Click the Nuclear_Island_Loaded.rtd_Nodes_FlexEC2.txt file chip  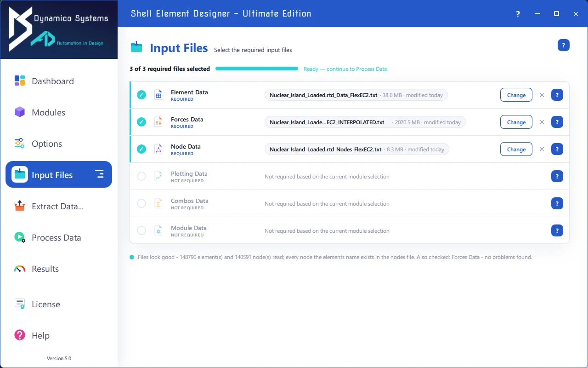(357, 149)
